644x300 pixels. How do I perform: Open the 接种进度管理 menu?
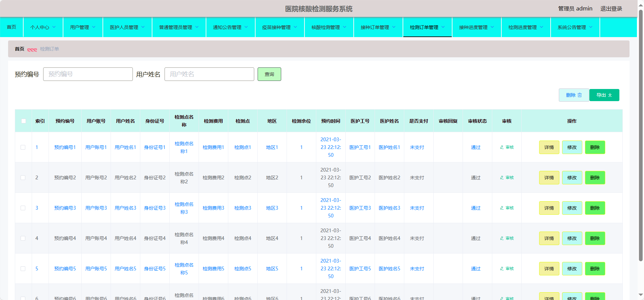(x=476, y=27)
